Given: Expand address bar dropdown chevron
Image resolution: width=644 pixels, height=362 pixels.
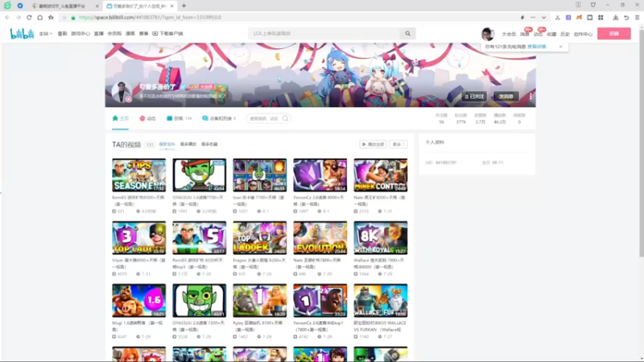Looking at the screenshot, I should (x=544, y=18).
